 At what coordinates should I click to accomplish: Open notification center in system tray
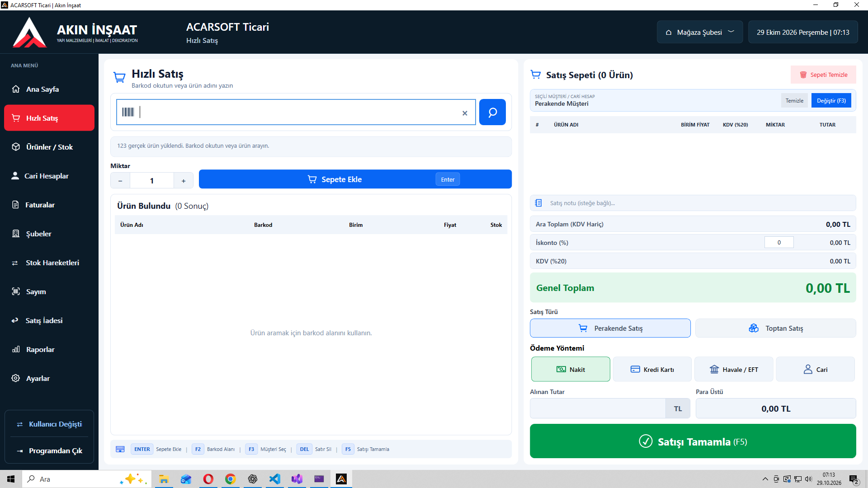click(854, 479)
